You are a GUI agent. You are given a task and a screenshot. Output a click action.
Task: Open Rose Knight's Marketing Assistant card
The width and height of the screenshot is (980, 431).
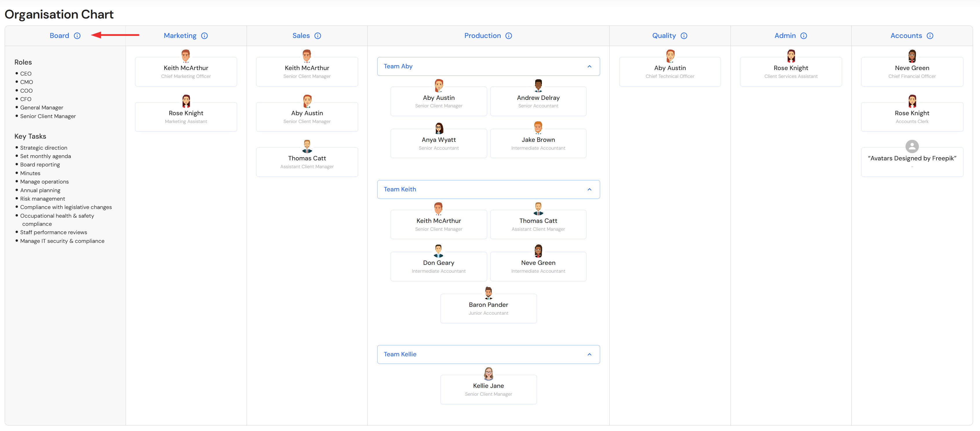186,117
